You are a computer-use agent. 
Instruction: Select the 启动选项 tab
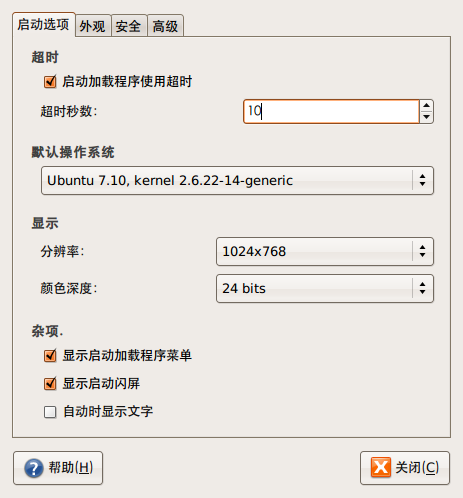pos(43,25)
